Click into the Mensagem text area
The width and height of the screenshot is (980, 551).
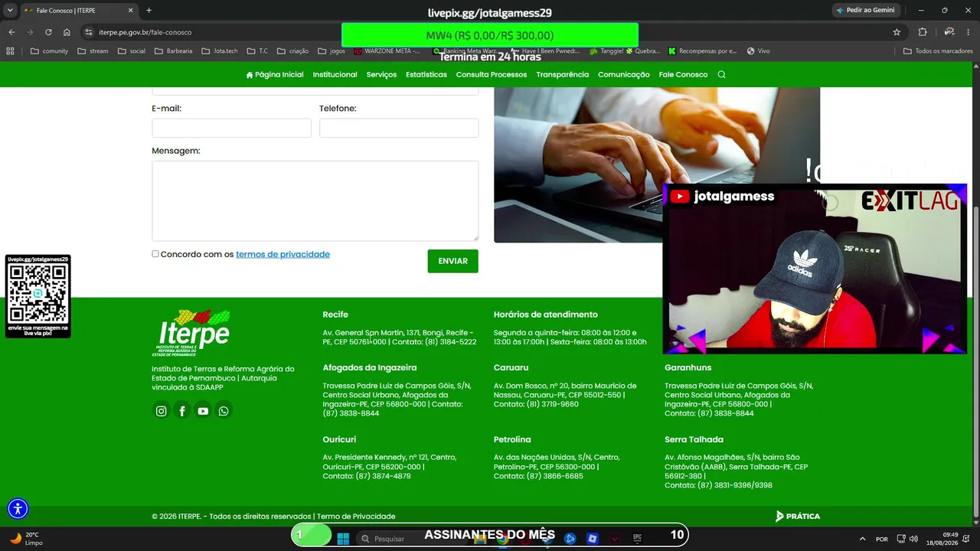(315, 201)
